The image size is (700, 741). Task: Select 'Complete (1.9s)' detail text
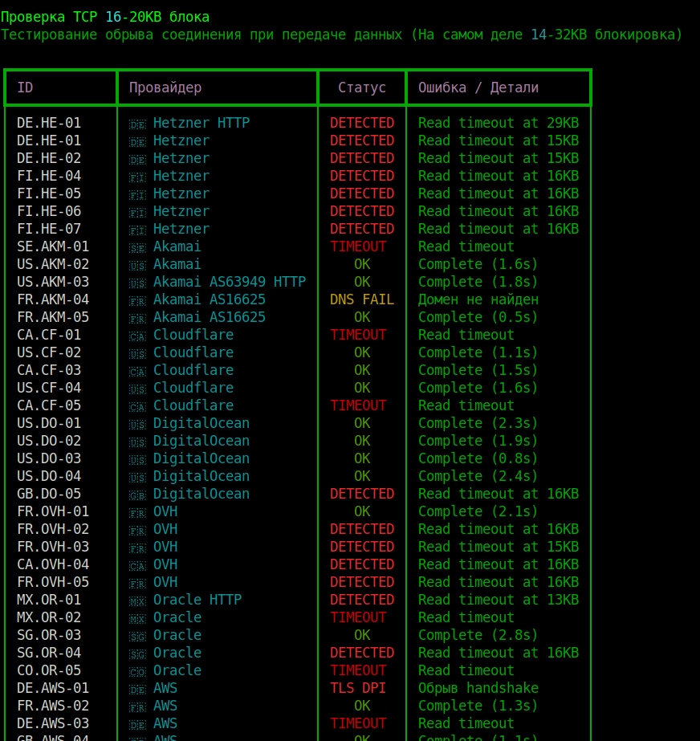tap(478, 441)
